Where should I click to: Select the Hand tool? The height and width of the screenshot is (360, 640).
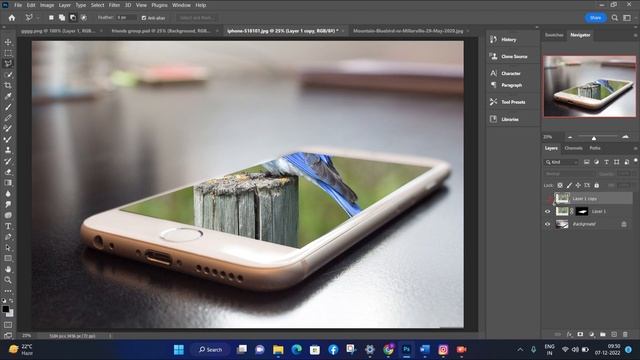point(8,269)
